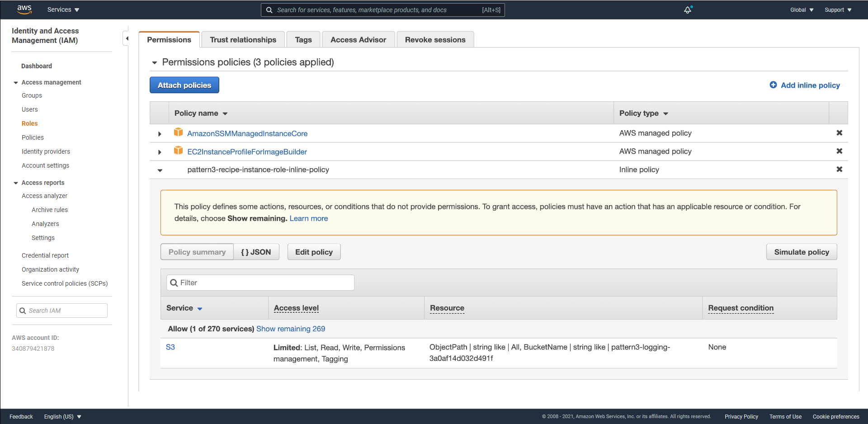The height and width of the screenshot is (424, 868).
Task: Click the Access level column header
Action: [296, 308]
